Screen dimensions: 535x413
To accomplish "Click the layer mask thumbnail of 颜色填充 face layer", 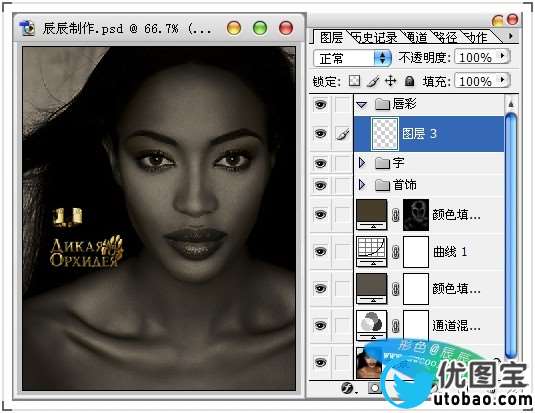I will click(416, 215).
